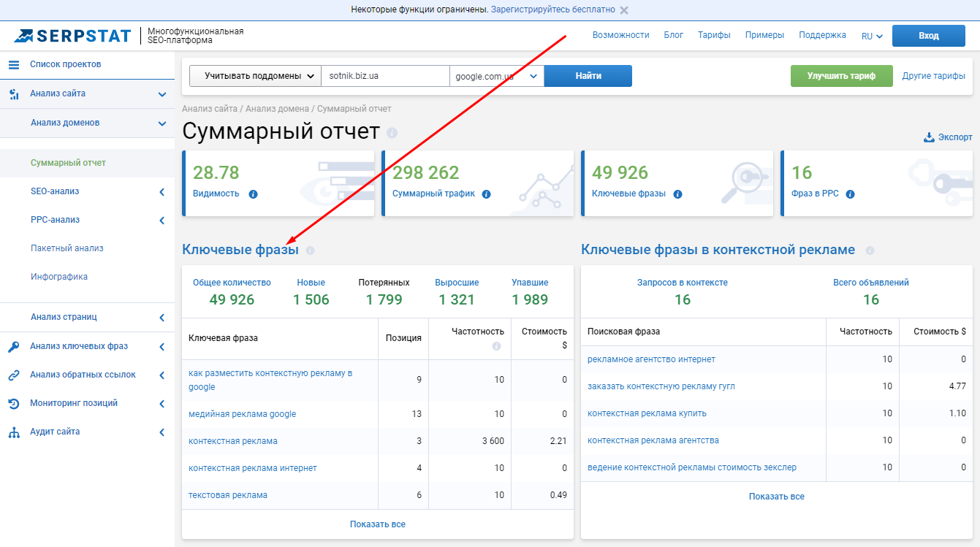
Task: Click the Serpstat logo
Action: click(x=72, y=36)
